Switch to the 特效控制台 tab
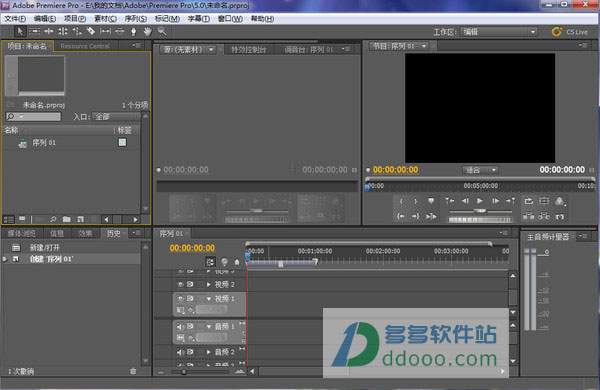The height and width of the screenshot is (390, 600). point(248,50)
